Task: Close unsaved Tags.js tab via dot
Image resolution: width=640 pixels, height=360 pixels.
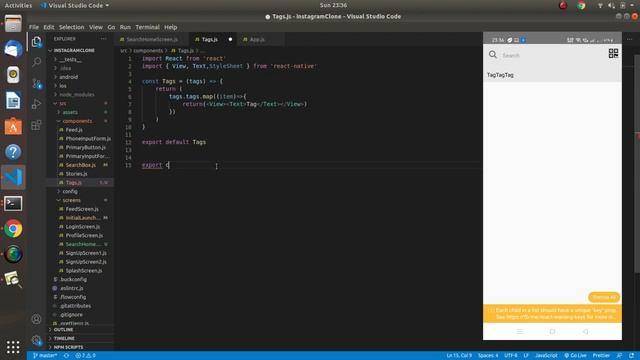Action: coord(230,40)
